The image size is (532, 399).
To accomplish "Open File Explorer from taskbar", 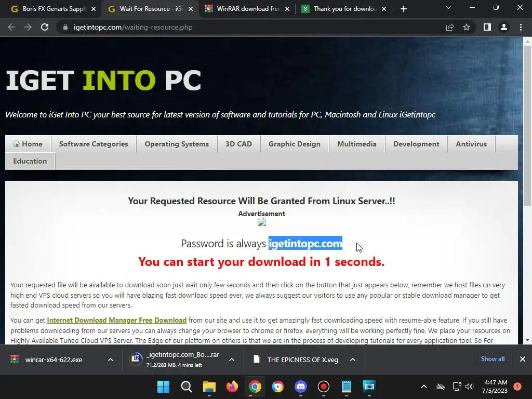I will click(x=209, y=387).
